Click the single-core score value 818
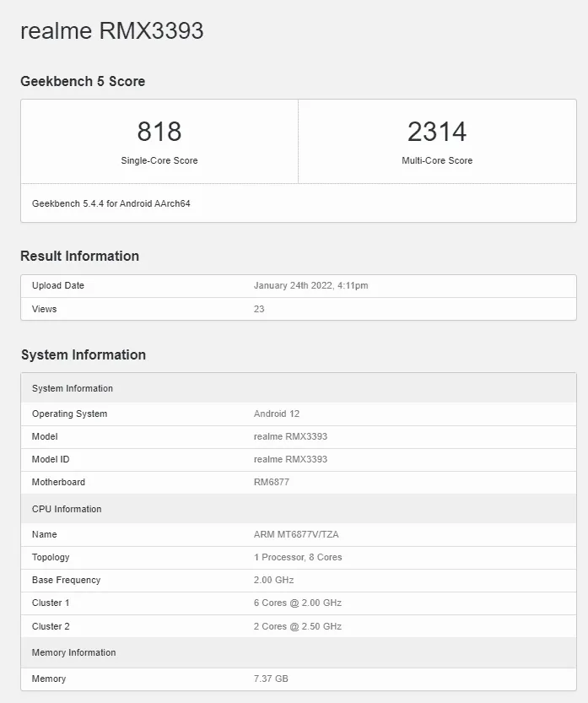Image resolution: width=588 pixels, height=703 pixels. coord(159,132)
